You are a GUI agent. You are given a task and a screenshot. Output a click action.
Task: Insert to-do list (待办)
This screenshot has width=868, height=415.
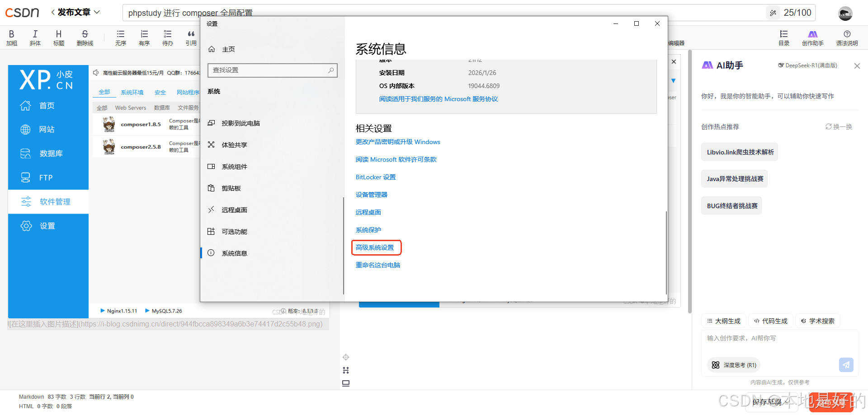(168, 37)
